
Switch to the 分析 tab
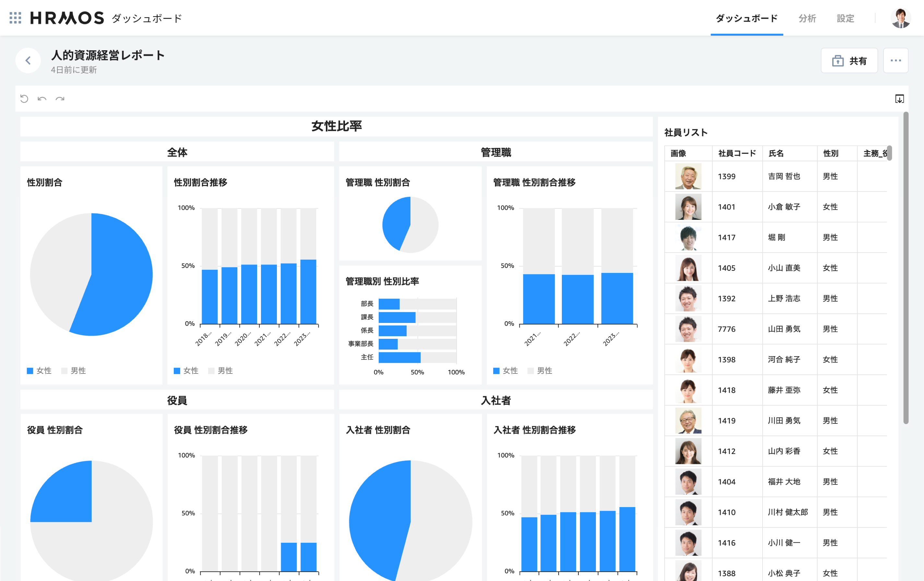(x=807, y=18)
